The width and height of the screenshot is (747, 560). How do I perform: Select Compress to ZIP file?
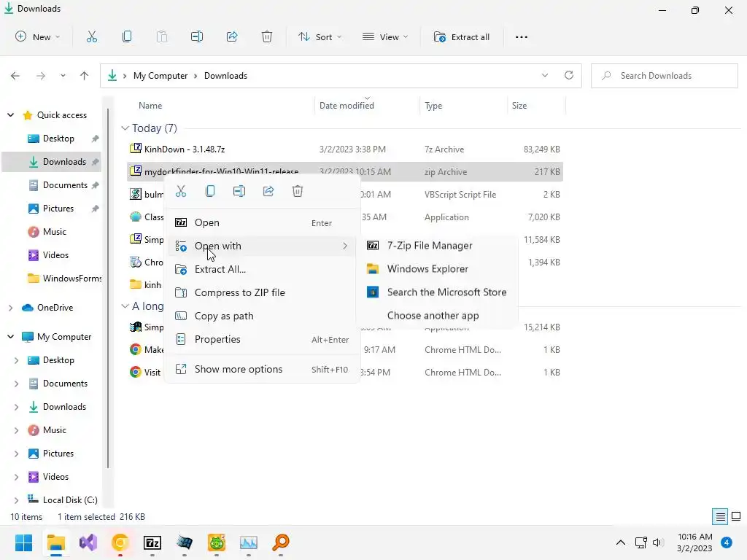(262, 292)
